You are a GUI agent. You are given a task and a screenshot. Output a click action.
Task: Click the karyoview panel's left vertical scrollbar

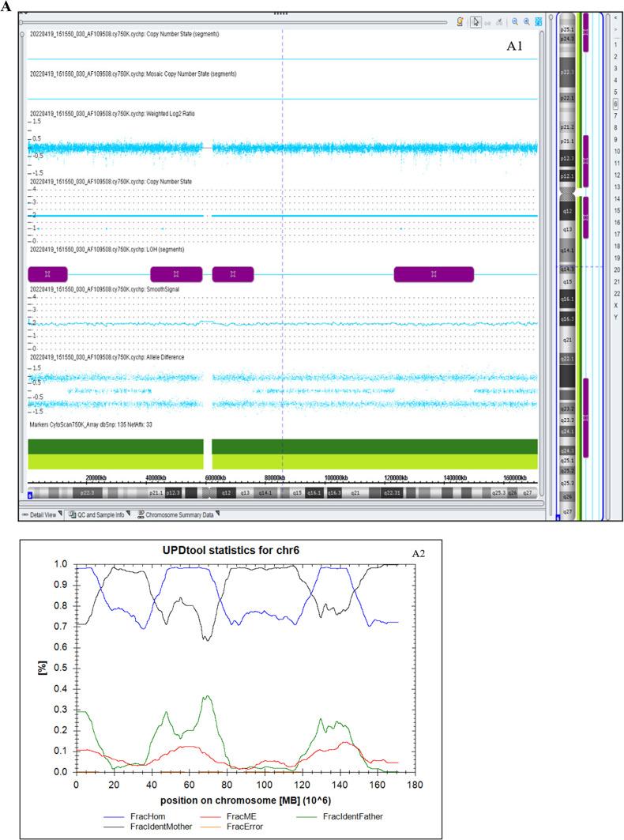click(x=551, y=266)
